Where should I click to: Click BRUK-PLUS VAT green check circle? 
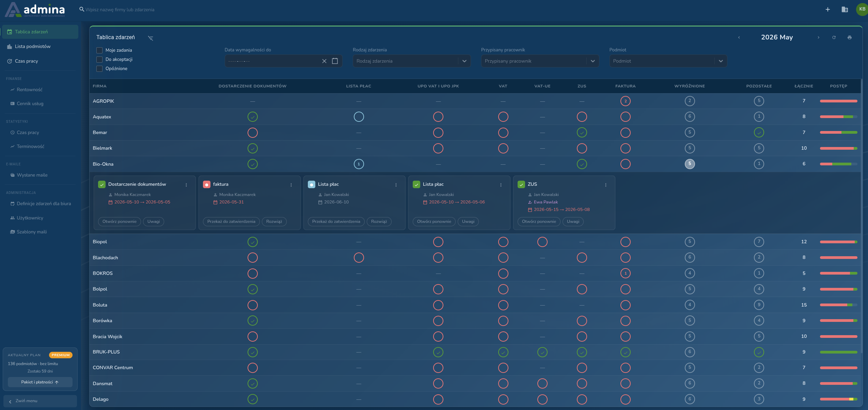503,352
